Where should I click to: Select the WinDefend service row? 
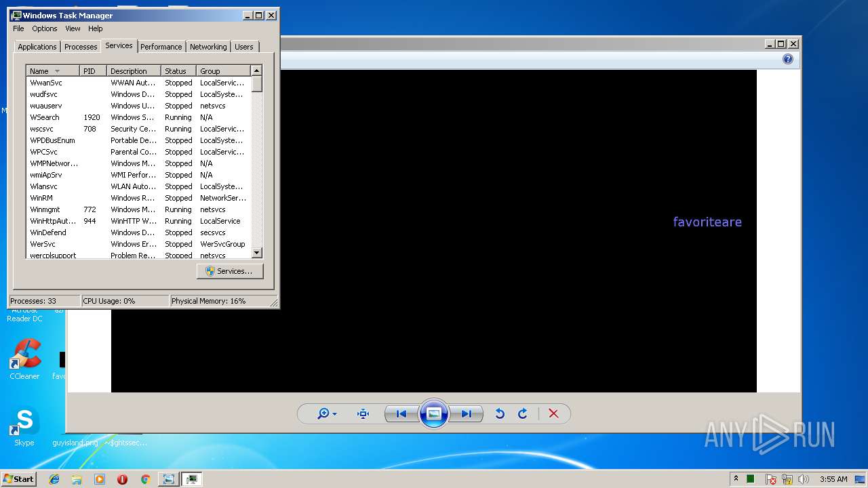click(x=138, y=232)
